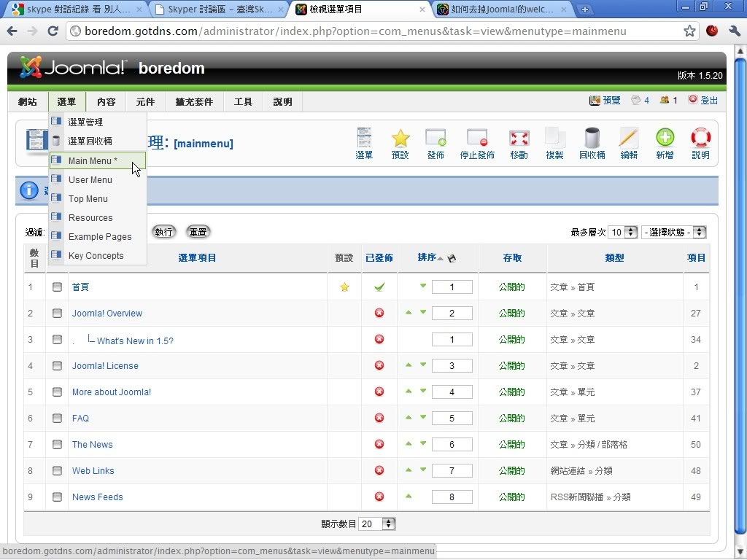Viewport: 747px width, 560px height.
Task: Select User Menu in dropdown
Action: pos(98,179)
